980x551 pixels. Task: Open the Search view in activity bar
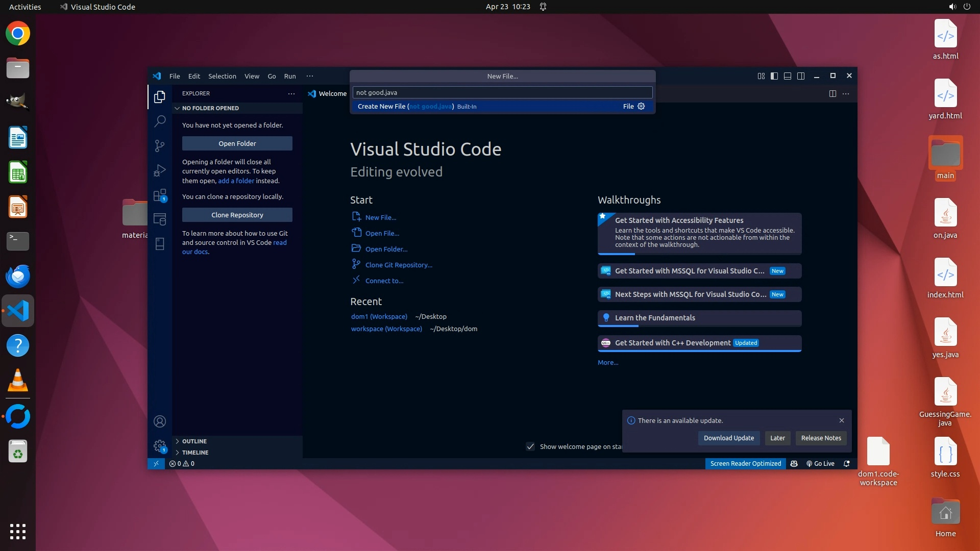[160, 121]
